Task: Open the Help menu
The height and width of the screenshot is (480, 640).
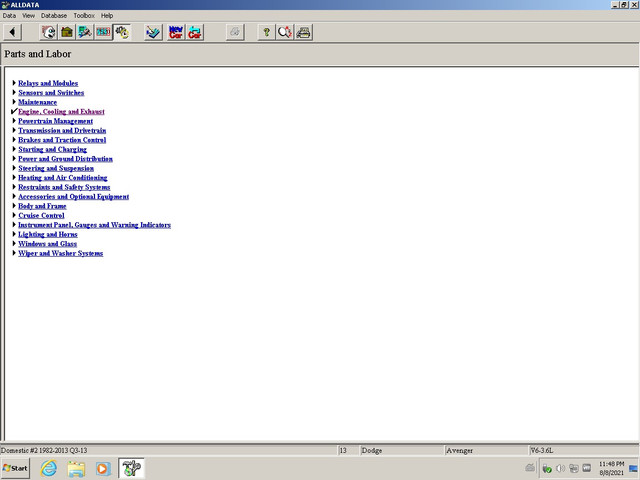Action: 107,16
